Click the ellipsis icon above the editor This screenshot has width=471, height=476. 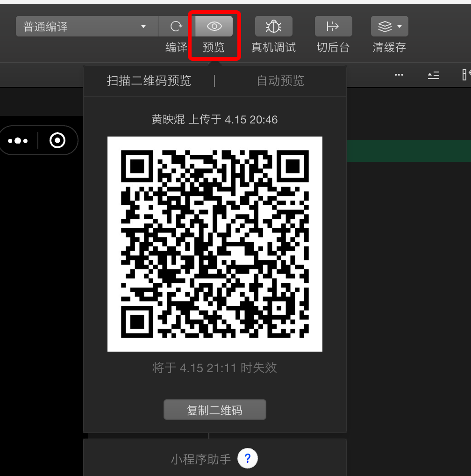pyautogui.click(x=399, y=75)
